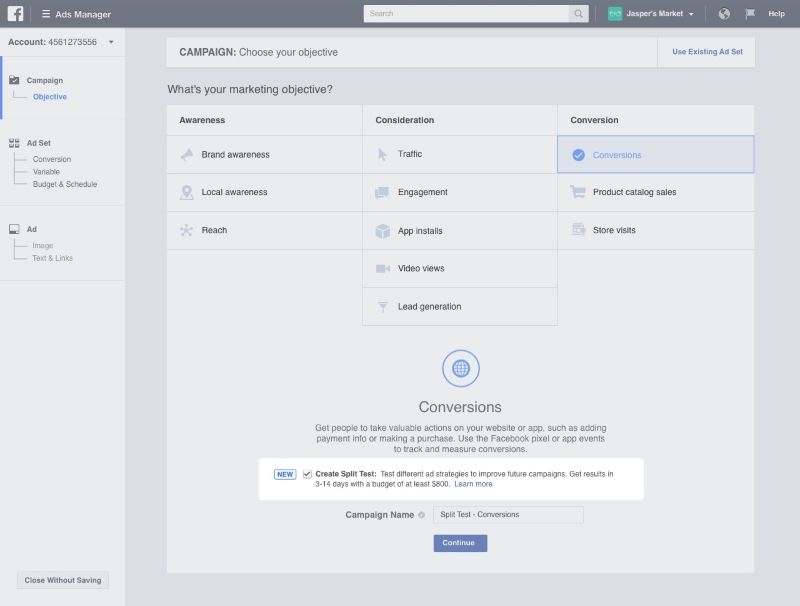
Task: Click the Engagement icon
Action: pos(382,192)
